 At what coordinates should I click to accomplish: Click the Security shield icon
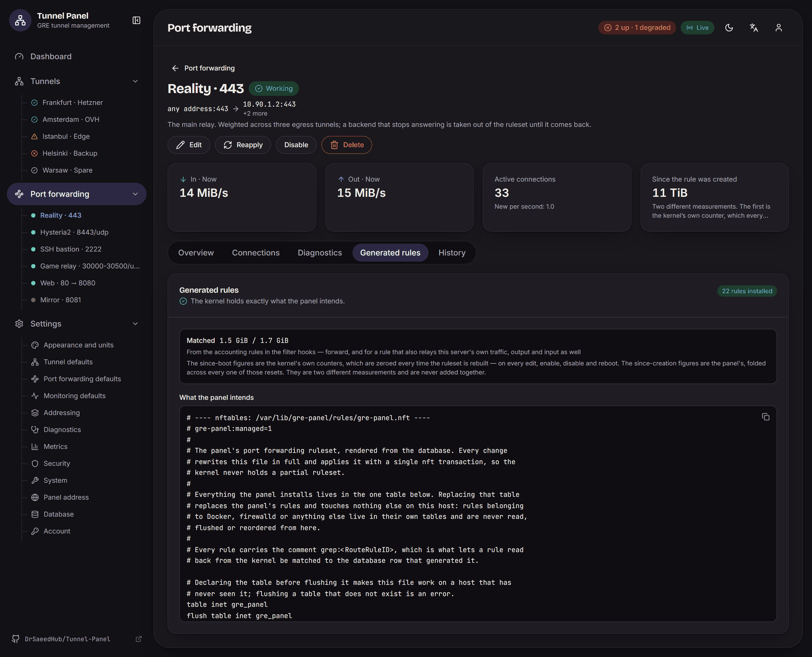coord(35,463)
